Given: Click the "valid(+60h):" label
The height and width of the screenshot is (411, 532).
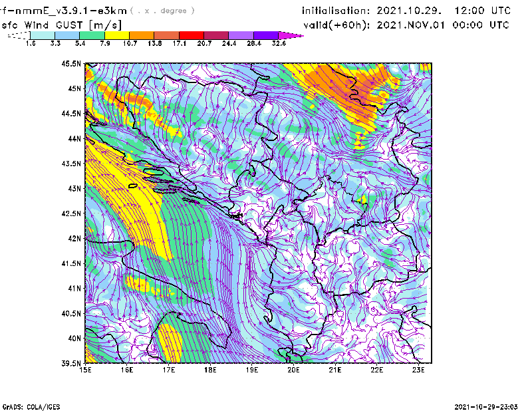Looking at the screenshot, I should 336,25.
